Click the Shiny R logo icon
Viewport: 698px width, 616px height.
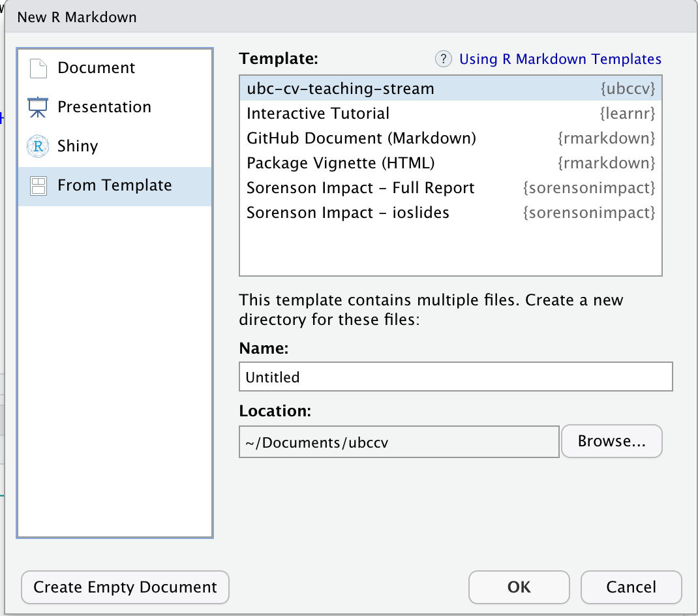pyautogui.click(x=38, y=146)
